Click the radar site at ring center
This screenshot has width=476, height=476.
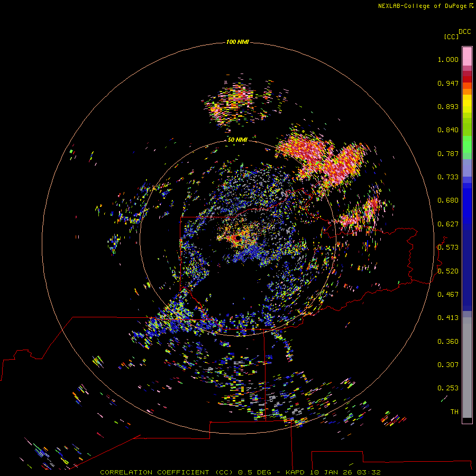237,239
